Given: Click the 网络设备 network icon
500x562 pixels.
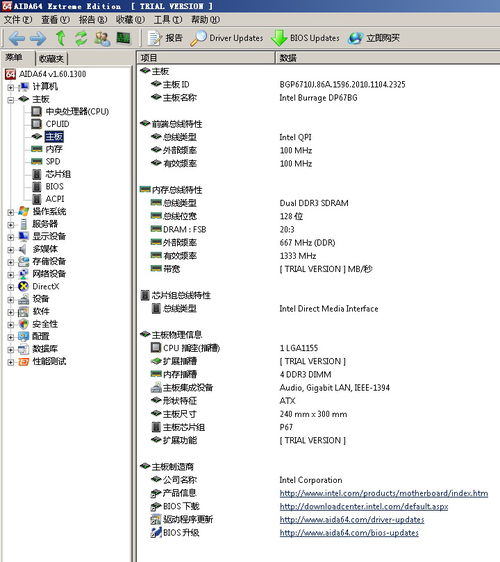Looking at the screenshot, I should tap(24, 274).
